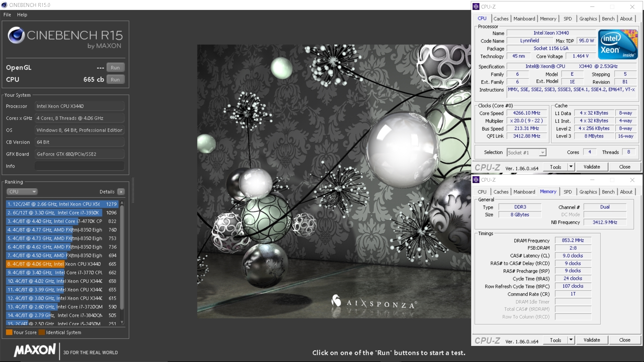Image resolution: width=644 pixels, height=362 pixels.
Task: Switch to Memory tab in upper CPU-Z window
Action: click(x=548, y=19)
